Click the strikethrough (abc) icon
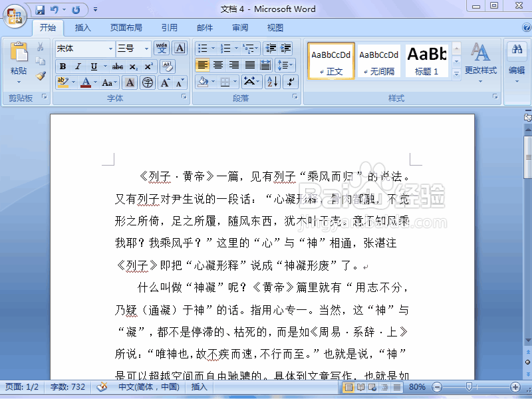This screenshot has width=532, height=399. (x=120, y=66)
